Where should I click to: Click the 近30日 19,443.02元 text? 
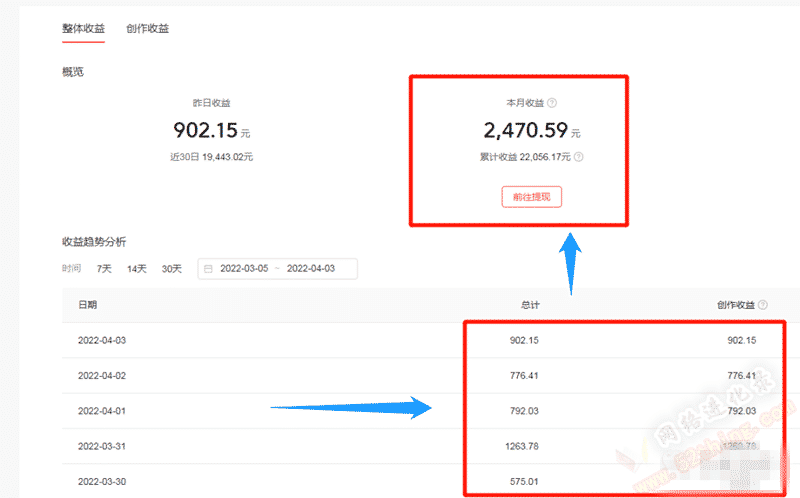[212, 157]
